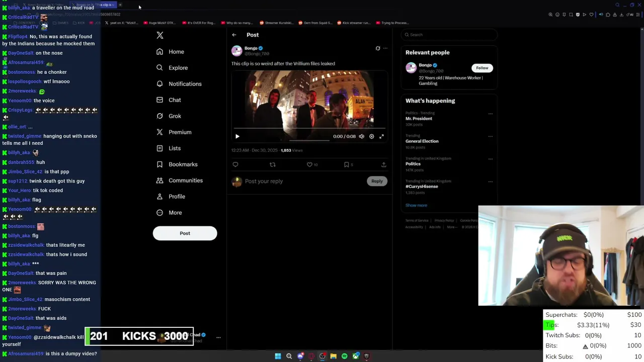Viewport: 644px width, 362px height.
Task: Open the post's three-dot more menu
Action: click(x=385, y=48)
